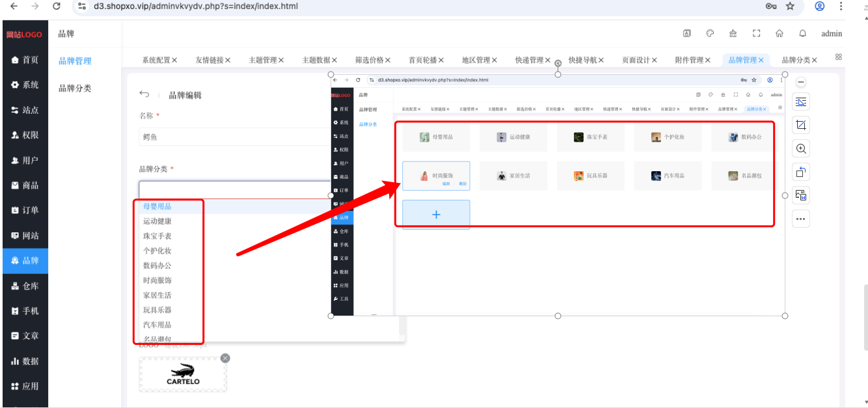868x408 pixels.
Task: Open the admin account menu
Action: [x=832, y=33]
